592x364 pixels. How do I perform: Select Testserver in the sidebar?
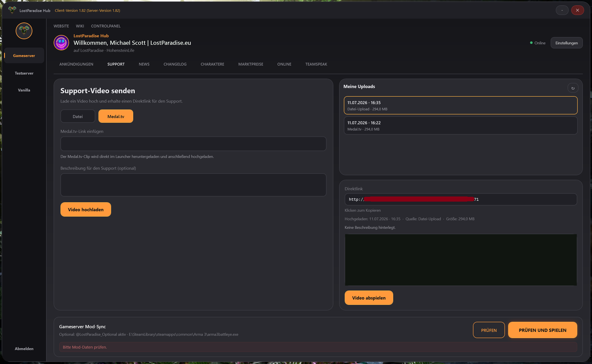tap(24, 73)
